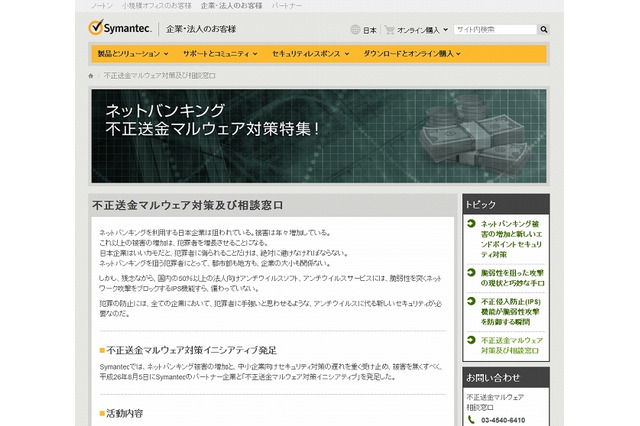Open the サポートとコミュニティ dropdown menu

point(220,53)
